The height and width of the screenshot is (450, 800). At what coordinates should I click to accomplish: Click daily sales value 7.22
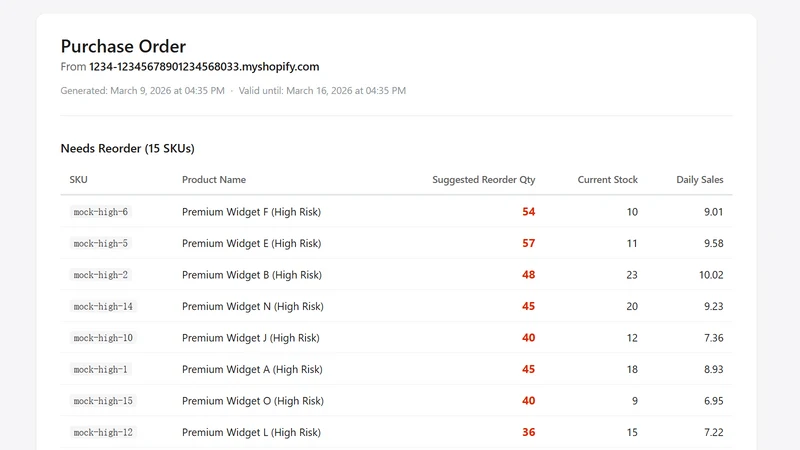coord(714,433)
